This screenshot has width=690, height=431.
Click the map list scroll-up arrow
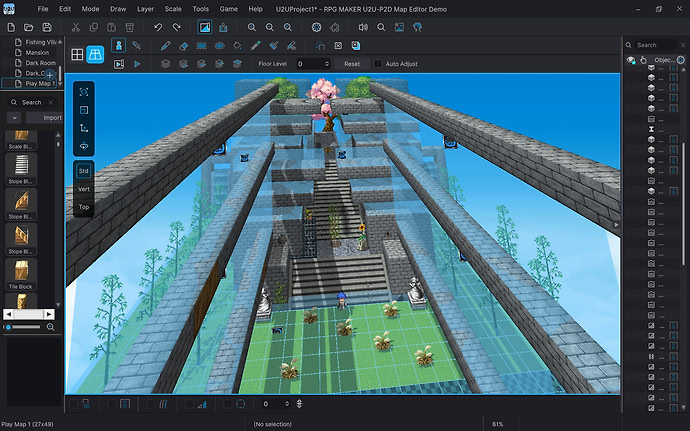[60, 41]
